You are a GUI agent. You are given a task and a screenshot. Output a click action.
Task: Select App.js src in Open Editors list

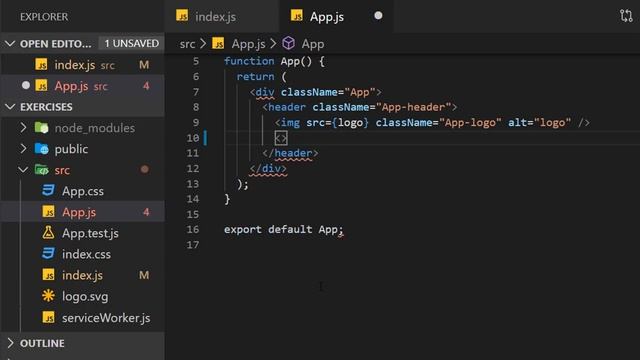82,86
